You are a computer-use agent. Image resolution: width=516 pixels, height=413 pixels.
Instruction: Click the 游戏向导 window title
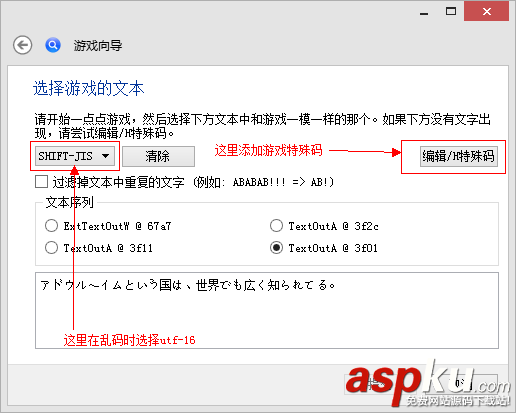(98, 45)
